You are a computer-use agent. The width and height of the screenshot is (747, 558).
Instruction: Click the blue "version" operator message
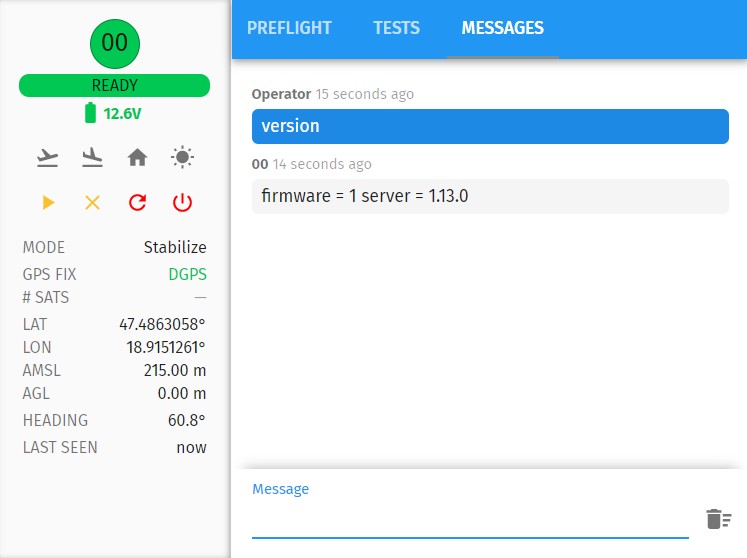pos(490,126)
